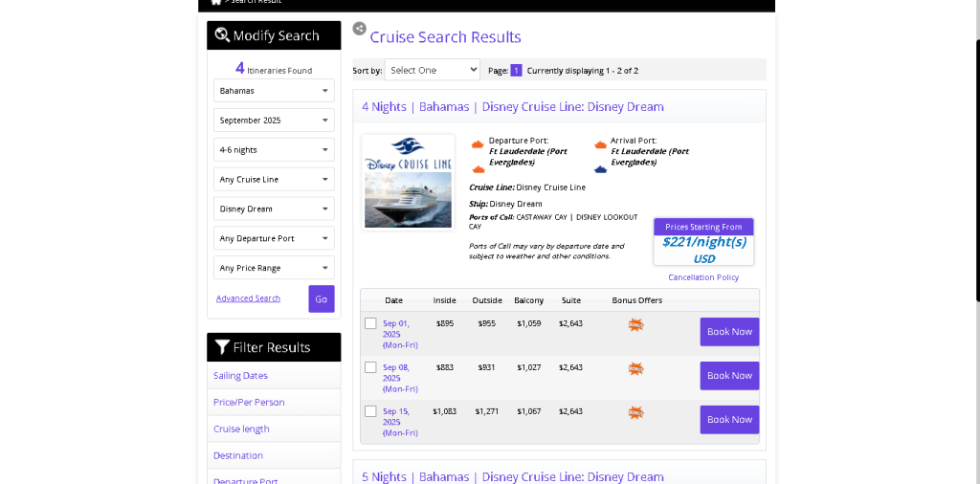Open the Sep 01, 2025 date link

pos(400,334)
